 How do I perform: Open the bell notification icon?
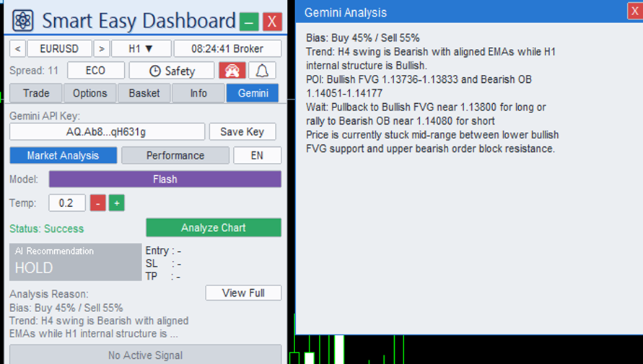(262, 71)
